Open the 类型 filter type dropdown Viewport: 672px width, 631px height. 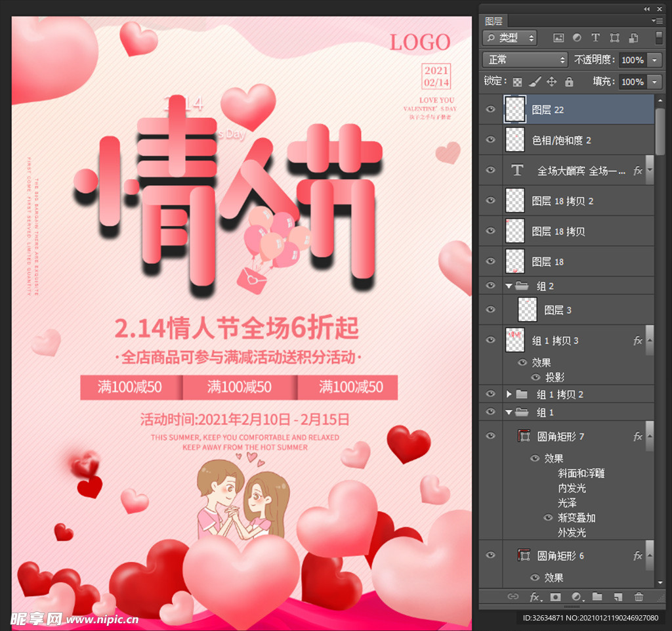510,37
